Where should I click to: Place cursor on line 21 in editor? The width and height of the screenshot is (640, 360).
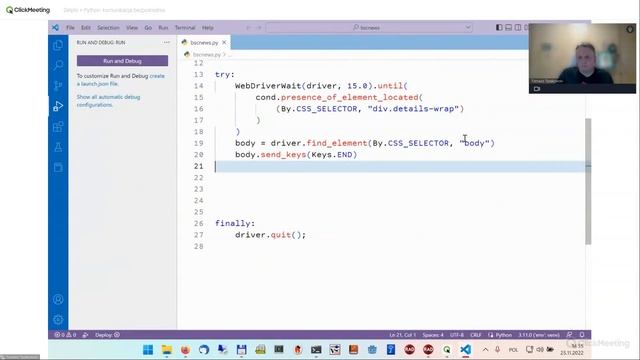(x=400, y=166)
